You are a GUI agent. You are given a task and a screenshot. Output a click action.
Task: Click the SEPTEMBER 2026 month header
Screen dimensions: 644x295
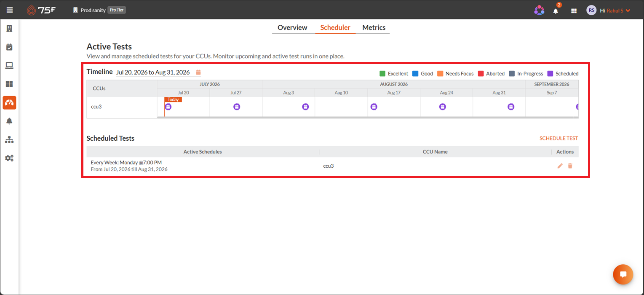(552, 84)
